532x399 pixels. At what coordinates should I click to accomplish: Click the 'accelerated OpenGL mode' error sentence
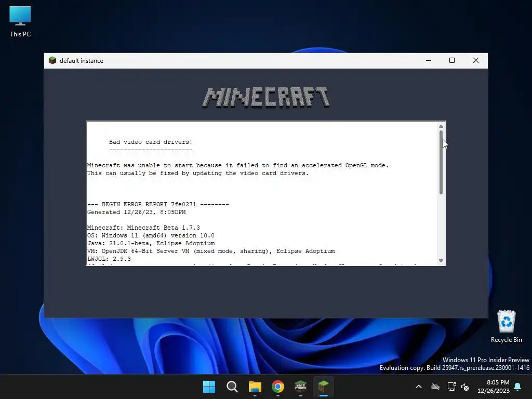click(238, 165)
